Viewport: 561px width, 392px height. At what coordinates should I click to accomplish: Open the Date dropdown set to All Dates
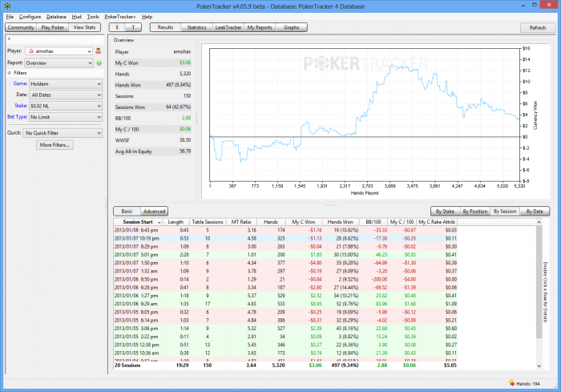click(66, 95)
